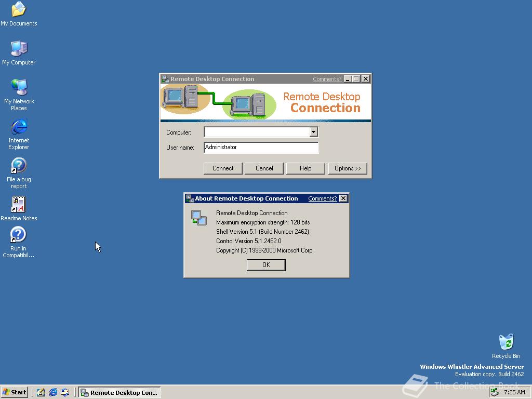Click 'Control Version 5.1.2462.0' text
Image resolution: width=532 pixels, height=399 pixels.
tap(249, 241)
